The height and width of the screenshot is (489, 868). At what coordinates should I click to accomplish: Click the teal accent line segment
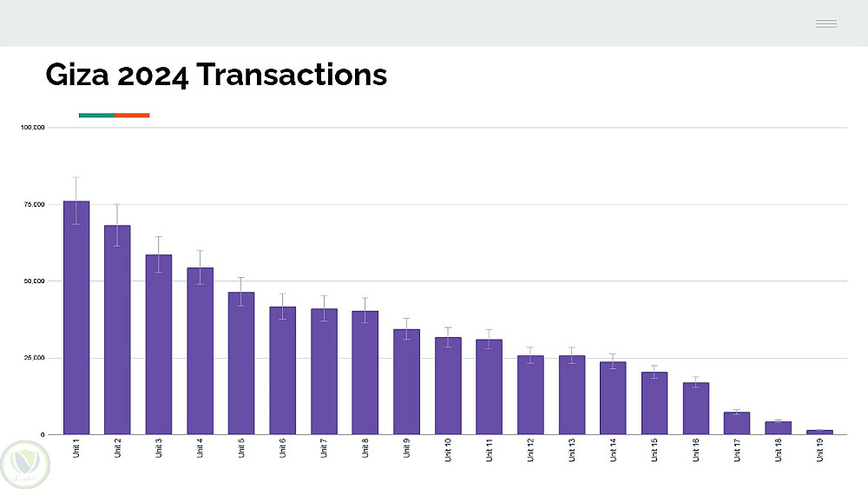96,115
